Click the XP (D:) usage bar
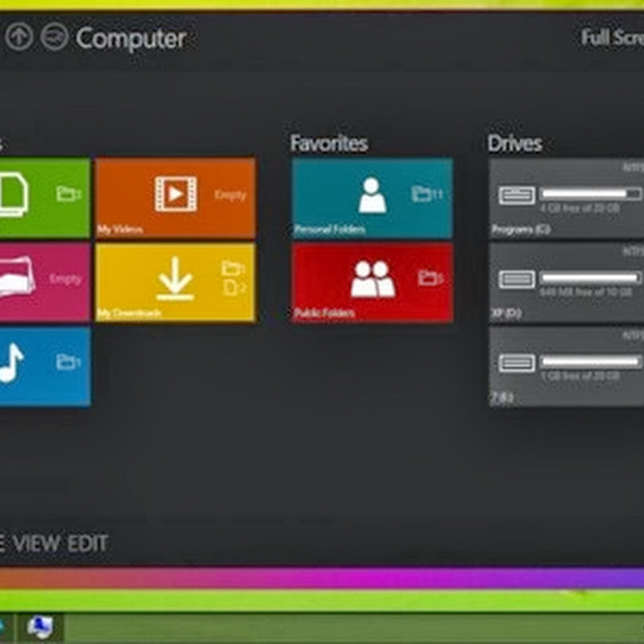 (x=590, y=278)
